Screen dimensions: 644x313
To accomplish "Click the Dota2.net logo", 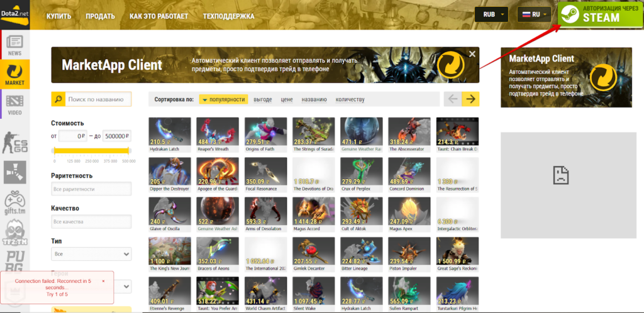I will [15, 15].
